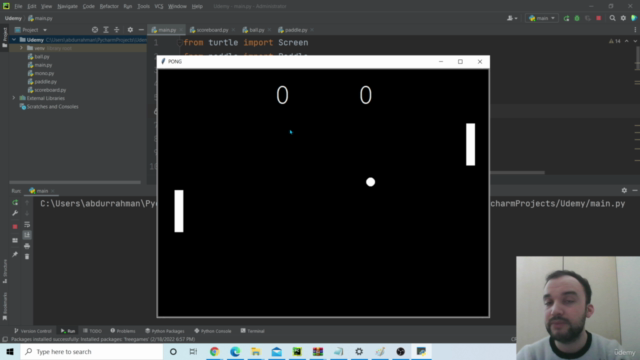This screenshot has width=640, height=360.
Task: Open Search Everywhere magnifier icon
Action: [612, 18]
